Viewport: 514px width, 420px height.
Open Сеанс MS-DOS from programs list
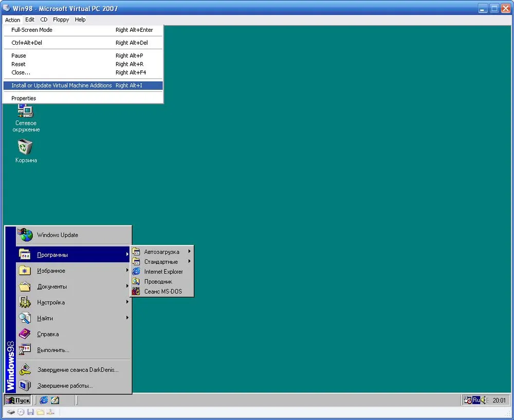click(162, 292)
